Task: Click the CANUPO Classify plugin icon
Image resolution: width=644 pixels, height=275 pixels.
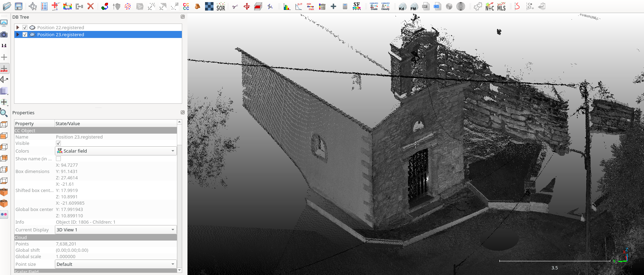Action: 385,6
